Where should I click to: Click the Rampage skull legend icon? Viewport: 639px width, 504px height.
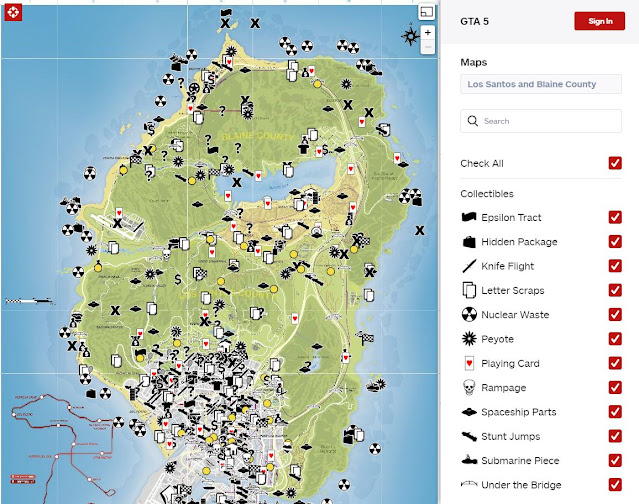(x=469, y=387)
